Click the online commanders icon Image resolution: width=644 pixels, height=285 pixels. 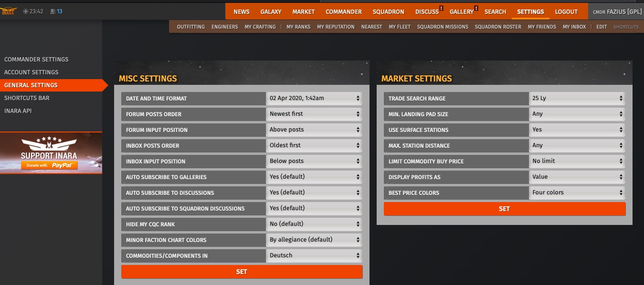(x=53, y=11)
